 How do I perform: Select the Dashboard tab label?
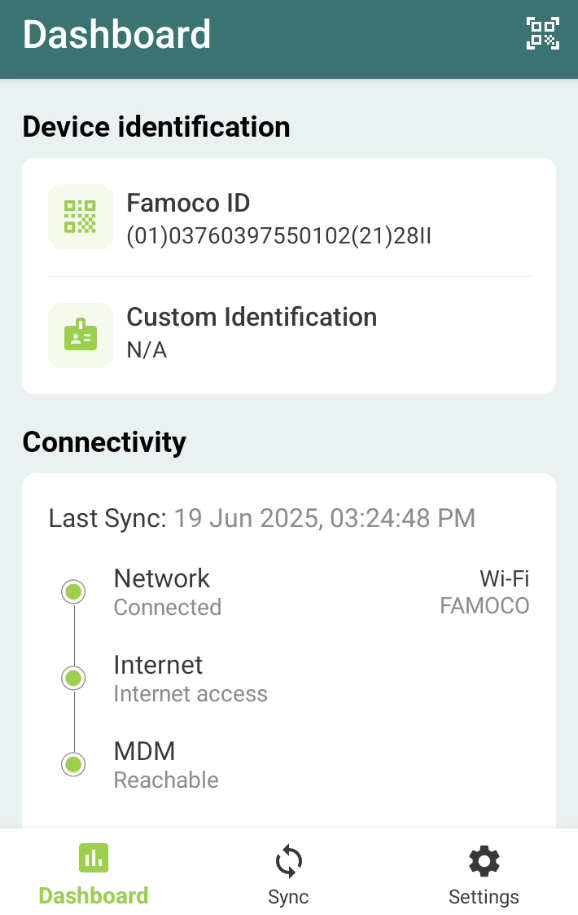click(x=93, y=896)
